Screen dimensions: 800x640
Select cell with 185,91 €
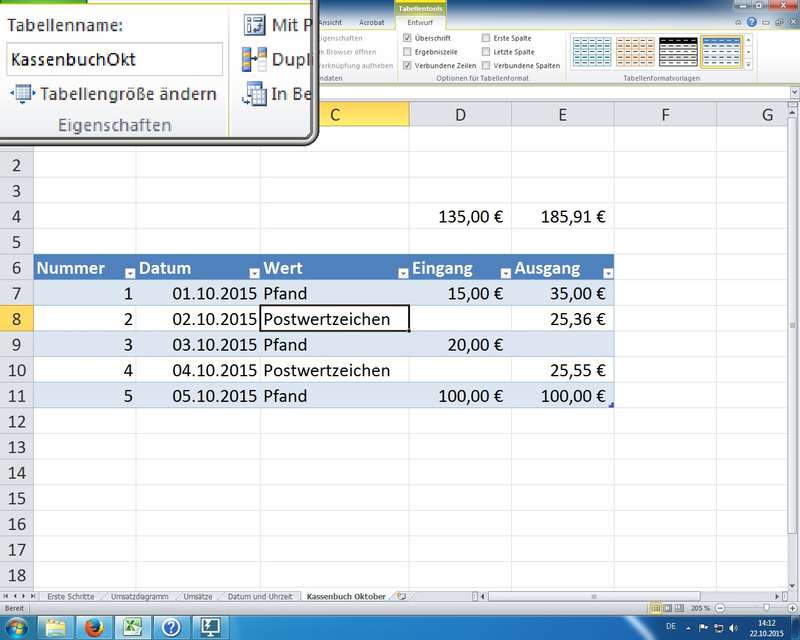562,216
